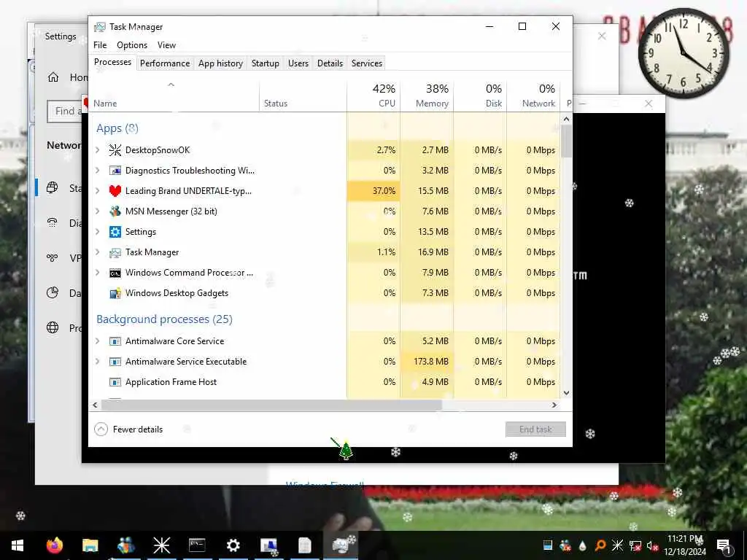Select the Settings gear process icon

click(115, 232)
